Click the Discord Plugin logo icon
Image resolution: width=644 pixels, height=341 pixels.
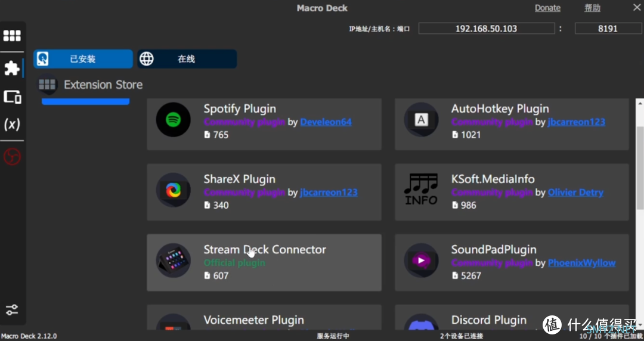[x=421, y=322]
